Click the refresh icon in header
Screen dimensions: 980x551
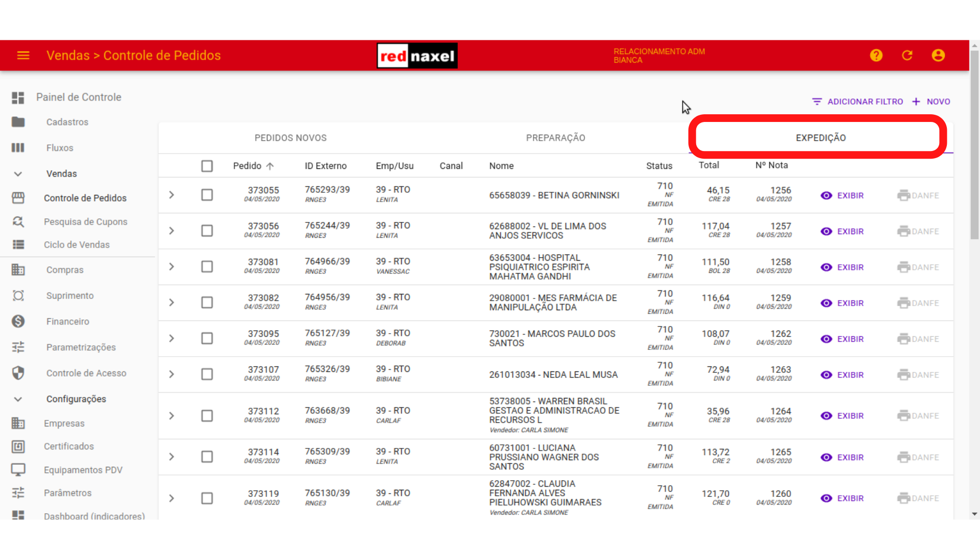point(907,56)
